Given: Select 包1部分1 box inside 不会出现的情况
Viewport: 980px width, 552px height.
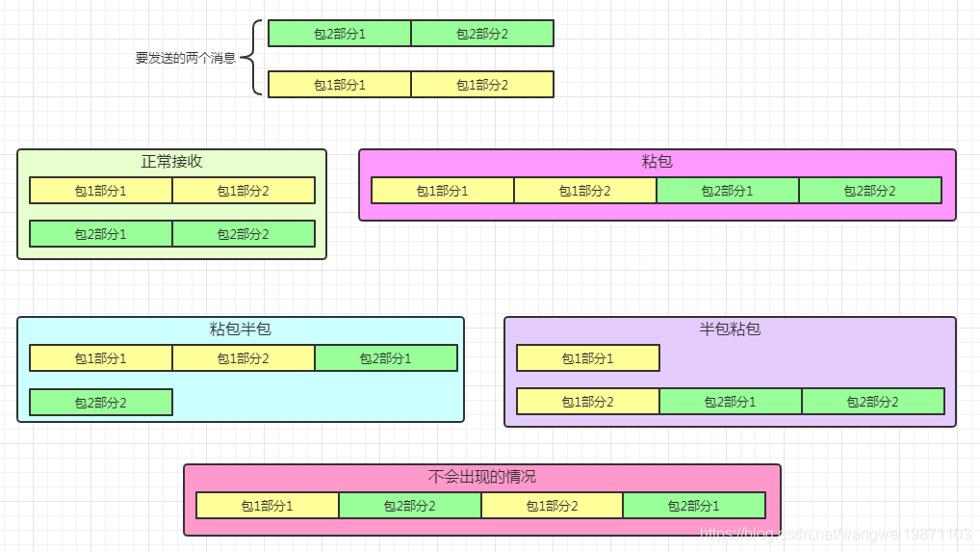Looking at the screenshot, I should [268, 506].
